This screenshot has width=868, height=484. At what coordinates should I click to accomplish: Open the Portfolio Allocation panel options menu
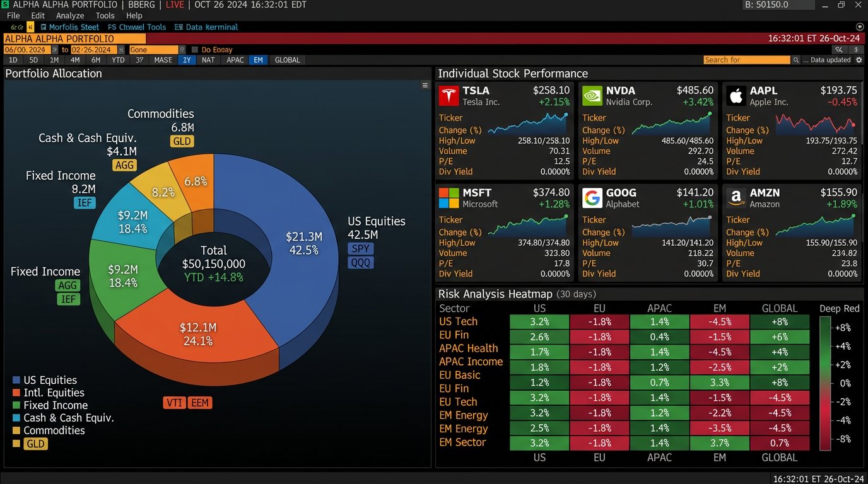coord(425,85)
